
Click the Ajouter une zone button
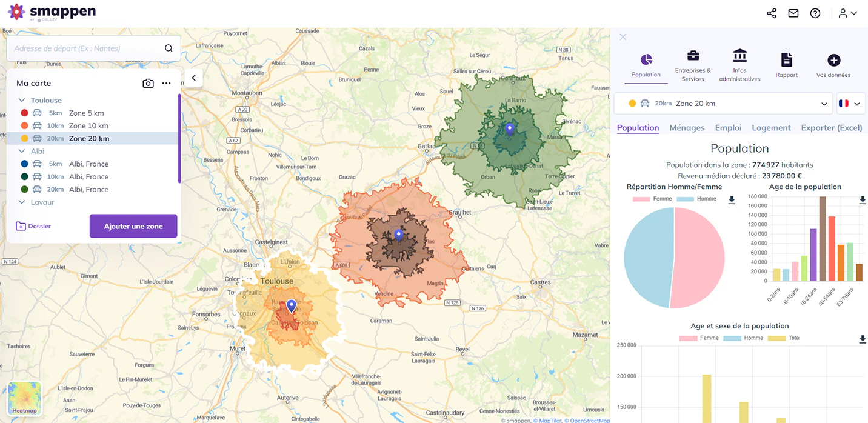tap(133, 226)
